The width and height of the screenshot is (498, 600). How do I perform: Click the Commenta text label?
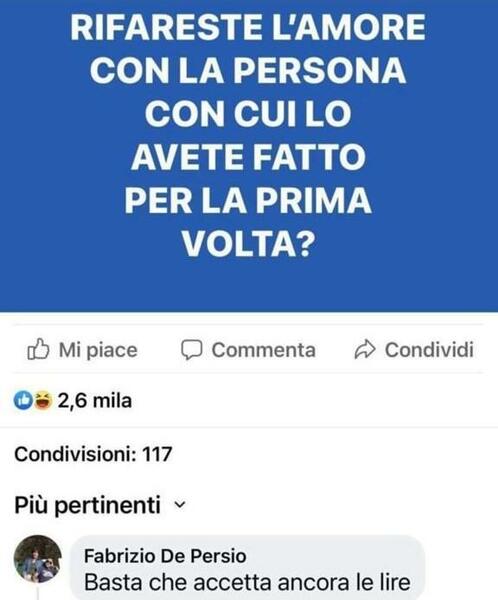(264, 350)
